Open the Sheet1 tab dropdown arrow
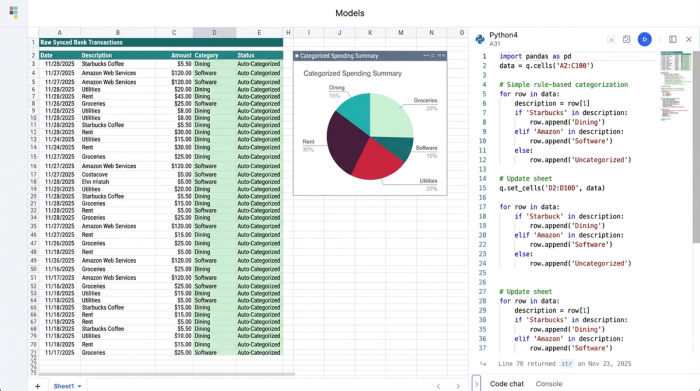 79,386
